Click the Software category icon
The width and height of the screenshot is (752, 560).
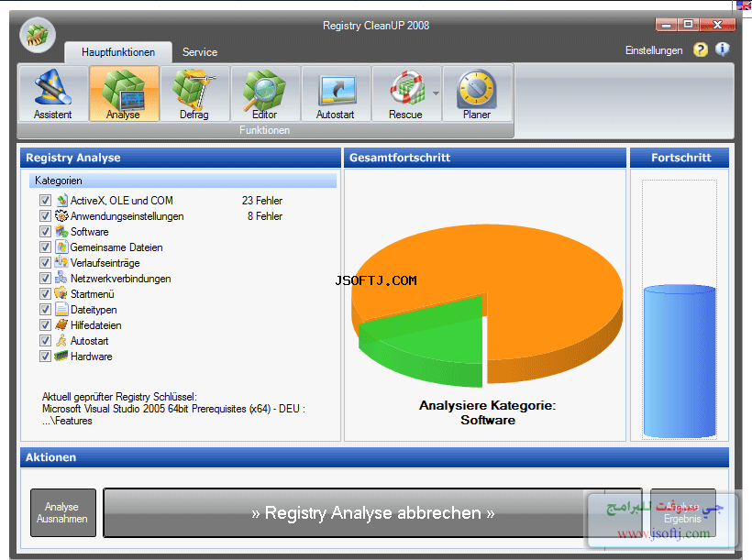pos(61,232)
